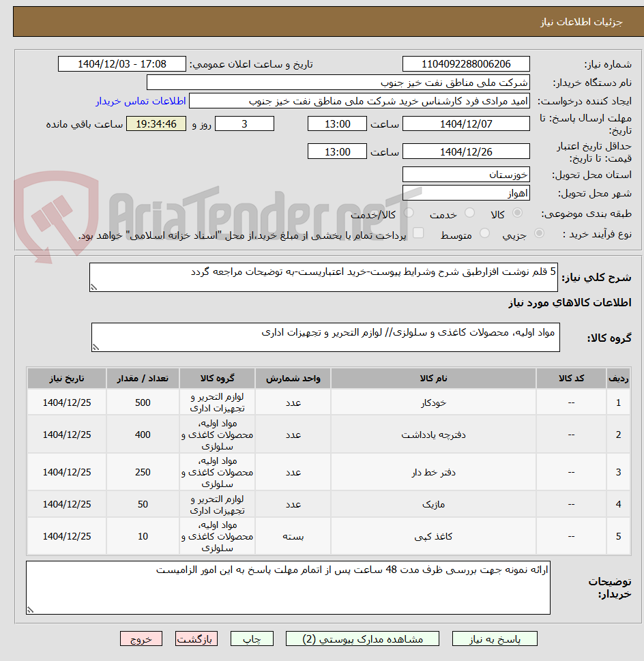
Task: Select the متوسط purchase type radio
Action: click(x=484, y=233)
